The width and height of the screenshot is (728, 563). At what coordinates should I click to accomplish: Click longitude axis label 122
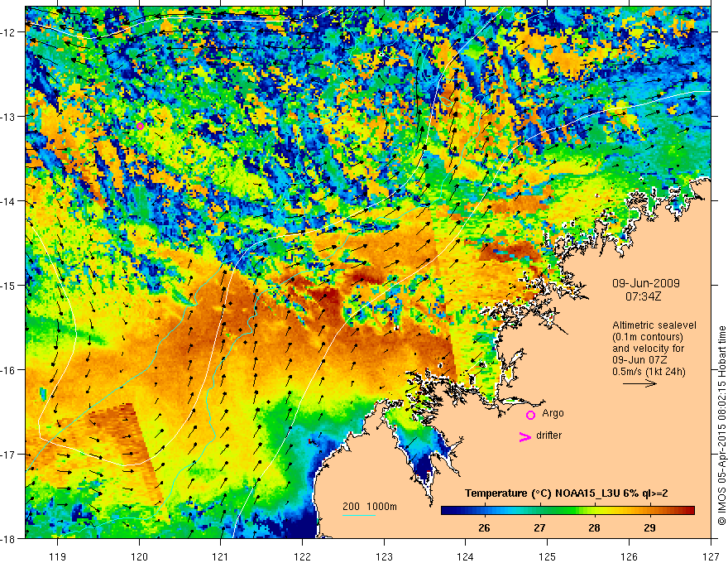point(302,556)
